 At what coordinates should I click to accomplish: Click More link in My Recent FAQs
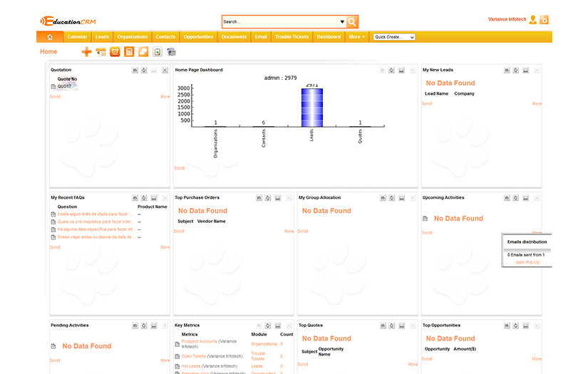[x=165, y=247]
